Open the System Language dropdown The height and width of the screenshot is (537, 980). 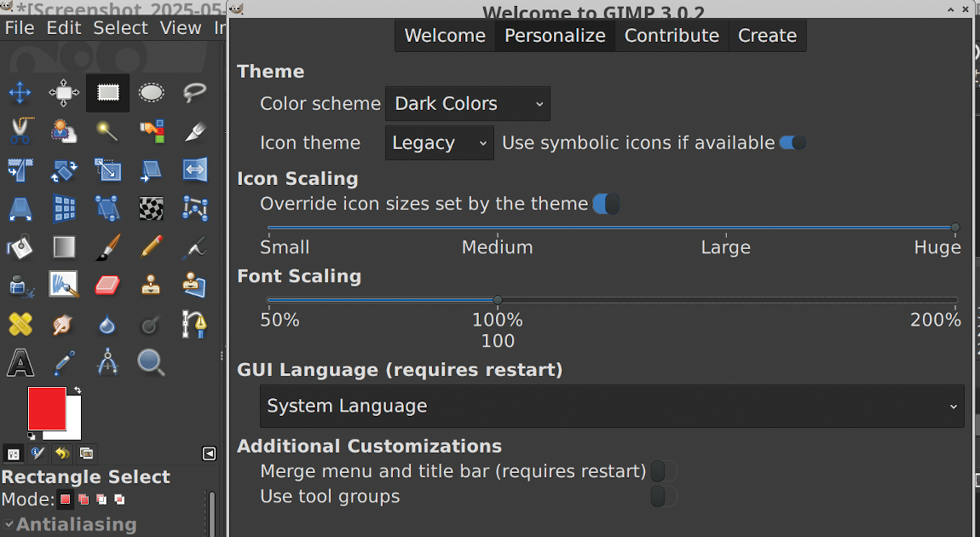(612, 407)
